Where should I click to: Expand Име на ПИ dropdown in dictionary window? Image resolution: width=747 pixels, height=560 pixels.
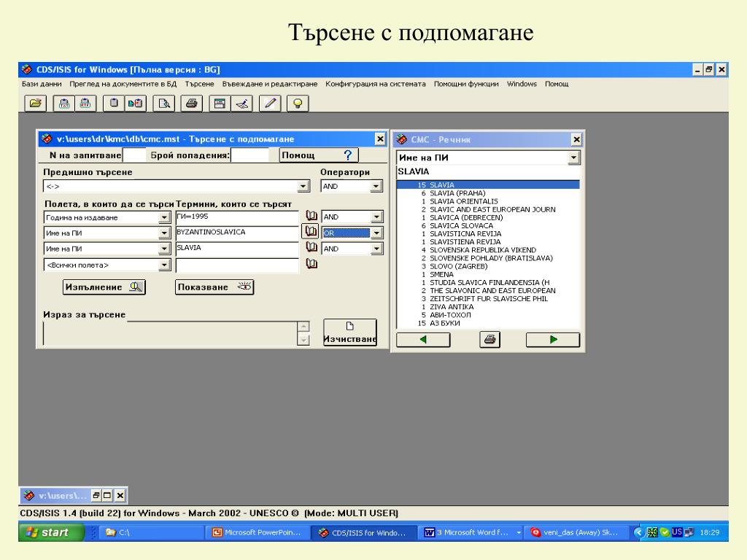coord(573,157)
